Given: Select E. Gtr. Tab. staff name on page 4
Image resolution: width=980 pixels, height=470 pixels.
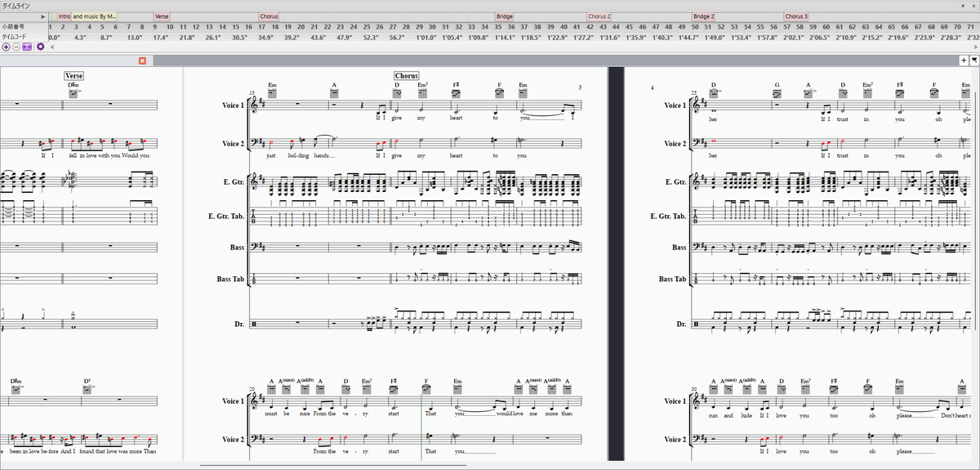Looking at the screenshot, I should pos(667,217).
